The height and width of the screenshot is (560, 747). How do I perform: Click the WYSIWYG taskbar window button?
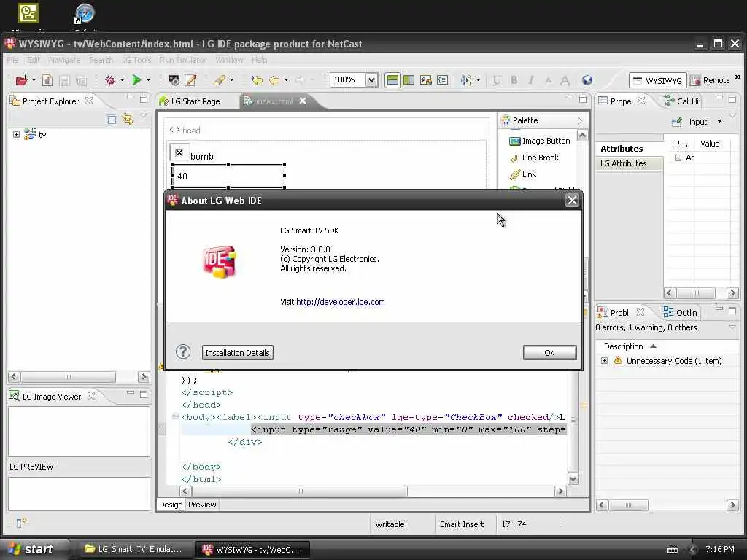pyautogui.click(x=252, y=550)
